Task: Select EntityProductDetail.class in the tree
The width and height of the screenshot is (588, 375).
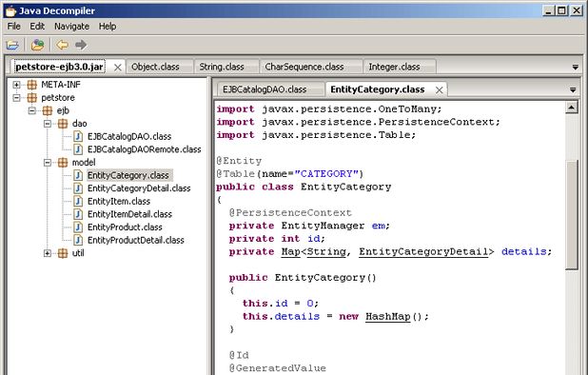Action: [x=136, y=240]
